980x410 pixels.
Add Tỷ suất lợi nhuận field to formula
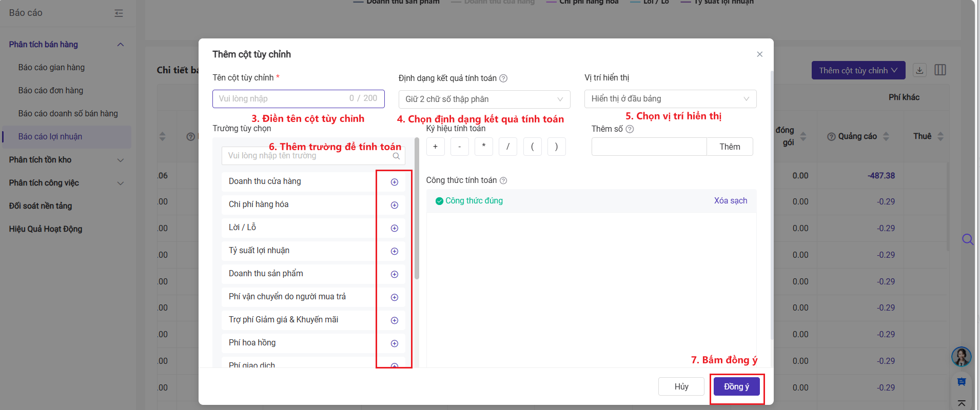click(394, 251)
